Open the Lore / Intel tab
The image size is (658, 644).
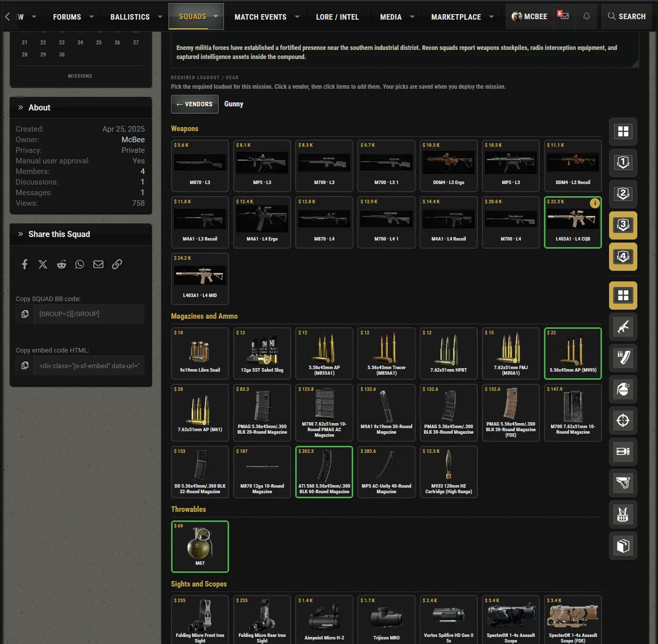tap(337, 17)
